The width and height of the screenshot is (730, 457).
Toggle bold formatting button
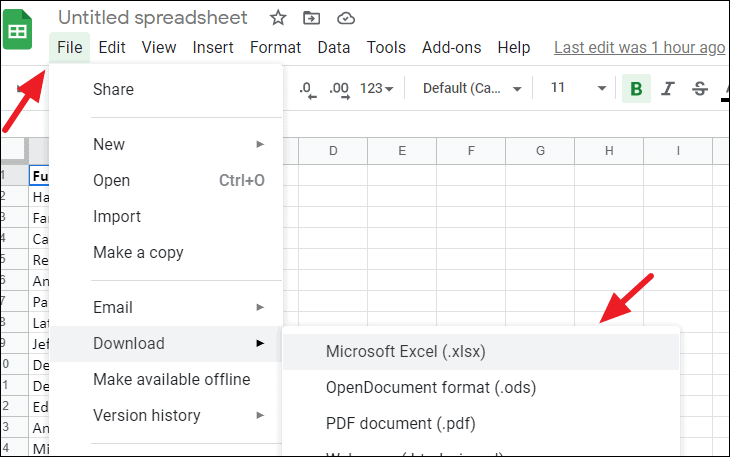[x=636, y=89]
